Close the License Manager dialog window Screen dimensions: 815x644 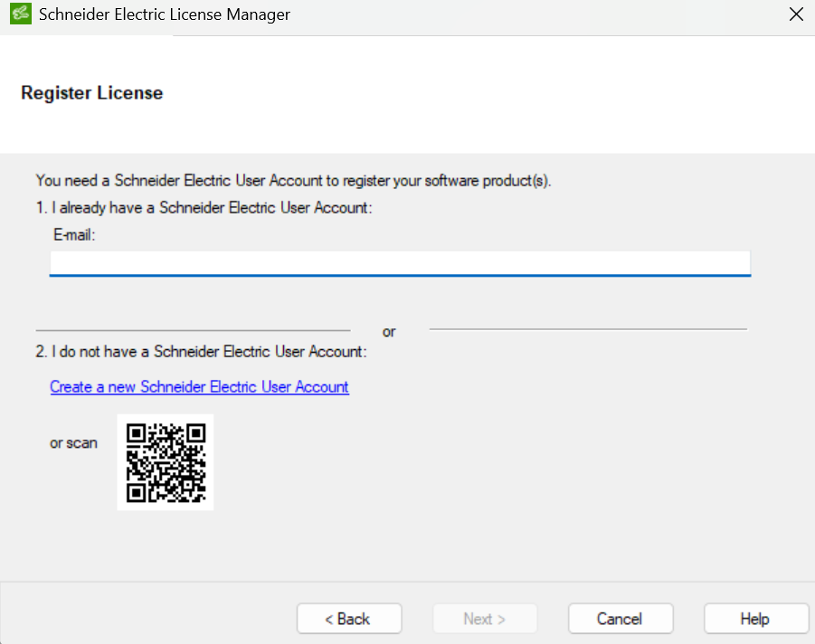pyautogui.click(x=796, y=14)
